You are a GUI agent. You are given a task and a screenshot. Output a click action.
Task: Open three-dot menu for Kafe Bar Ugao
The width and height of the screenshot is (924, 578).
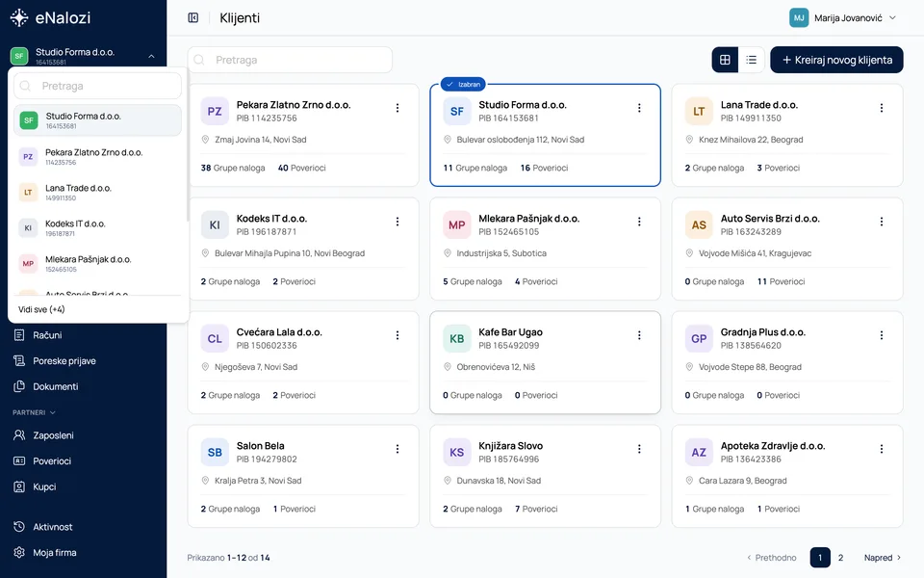pos(639,335)
